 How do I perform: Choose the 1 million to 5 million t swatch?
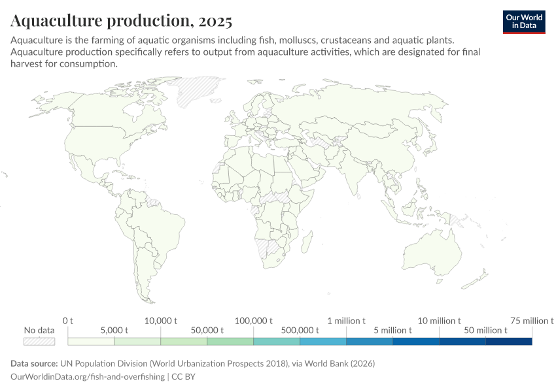[x=370, y=341]
